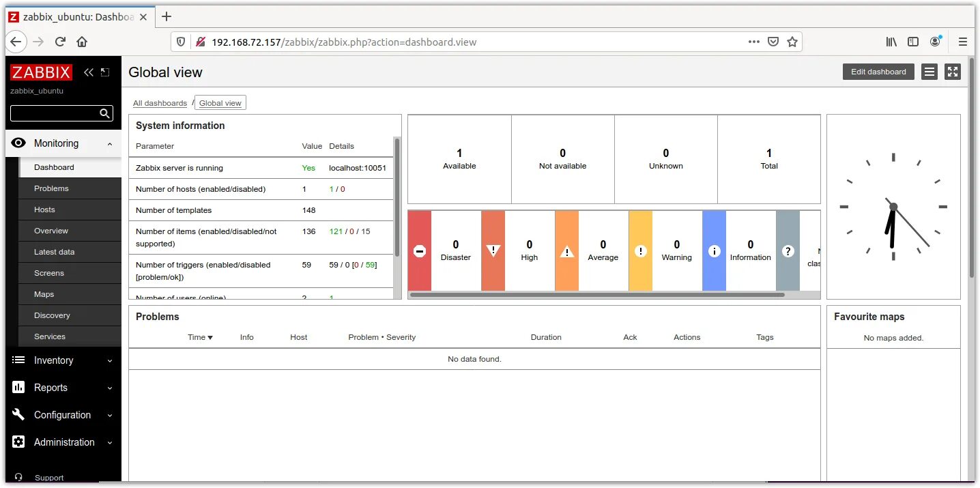
Task: Open Screens in Monitoring menu
Action: coord(70,273)
